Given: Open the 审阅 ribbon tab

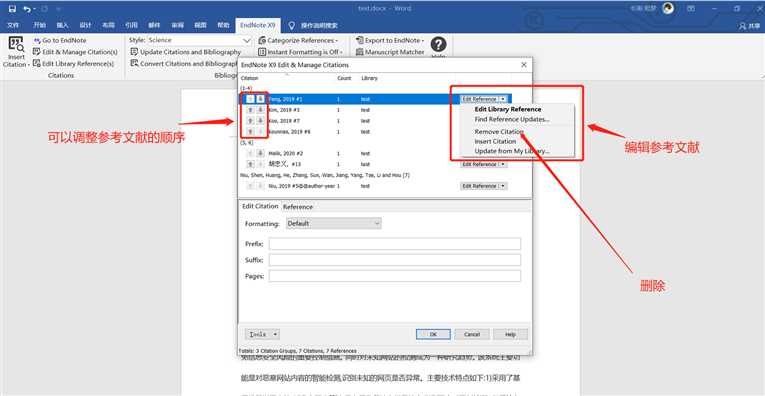Looking at the screenshot, I should click(x=177, y=25).
